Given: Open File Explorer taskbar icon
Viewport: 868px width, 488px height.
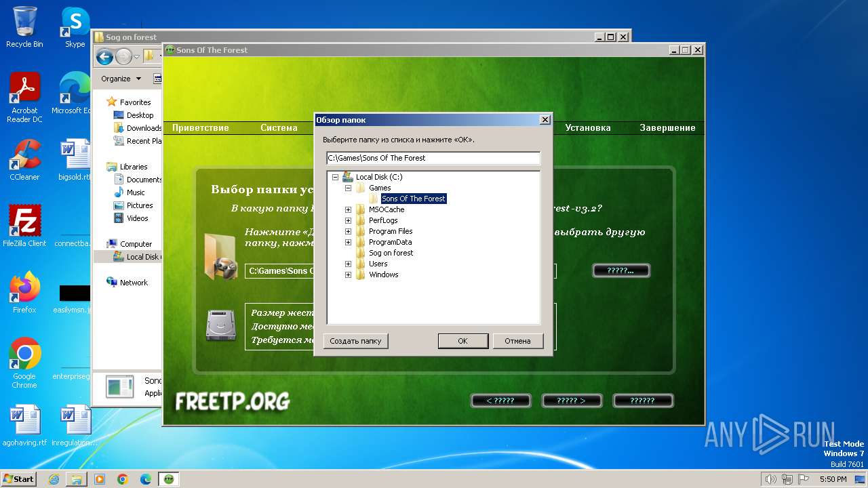Looking at the screenshot, I should coord(77,479).
